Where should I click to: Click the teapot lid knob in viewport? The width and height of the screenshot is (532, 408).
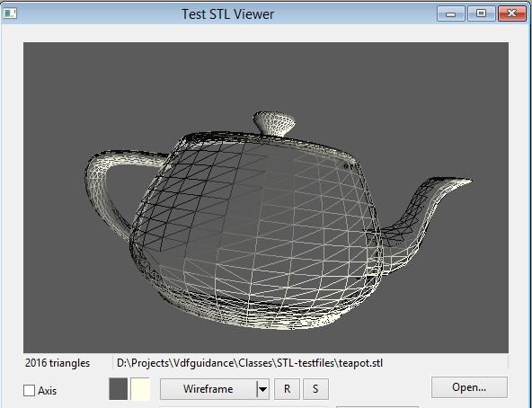tap(274, 123)
